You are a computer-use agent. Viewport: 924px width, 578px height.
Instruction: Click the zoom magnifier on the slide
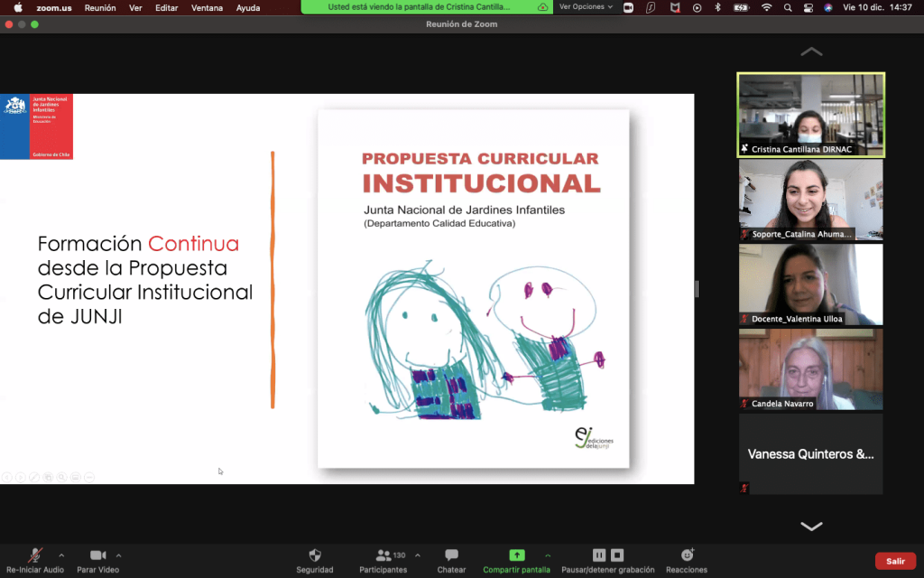(x=61, y=477)
